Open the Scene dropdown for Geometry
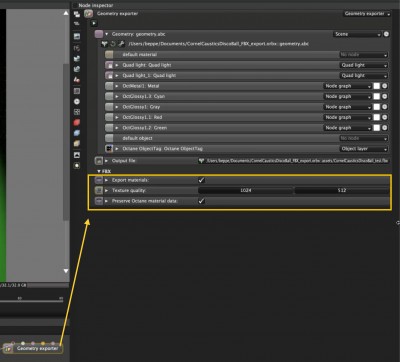Viewport: 400px width, 362px height. tap(357, 34)
